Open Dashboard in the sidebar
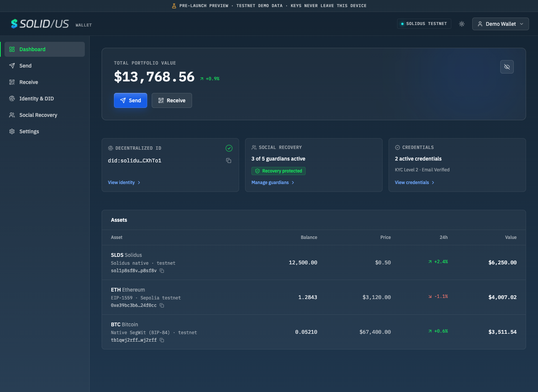 44,49
